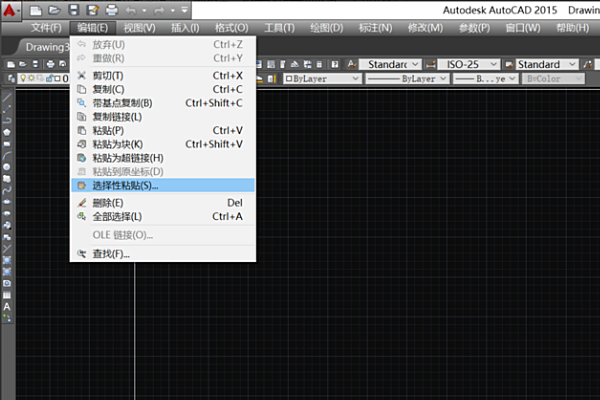
Task: Click the Open folder icon in quick access toolbar
Action: [x=54, y=10]
